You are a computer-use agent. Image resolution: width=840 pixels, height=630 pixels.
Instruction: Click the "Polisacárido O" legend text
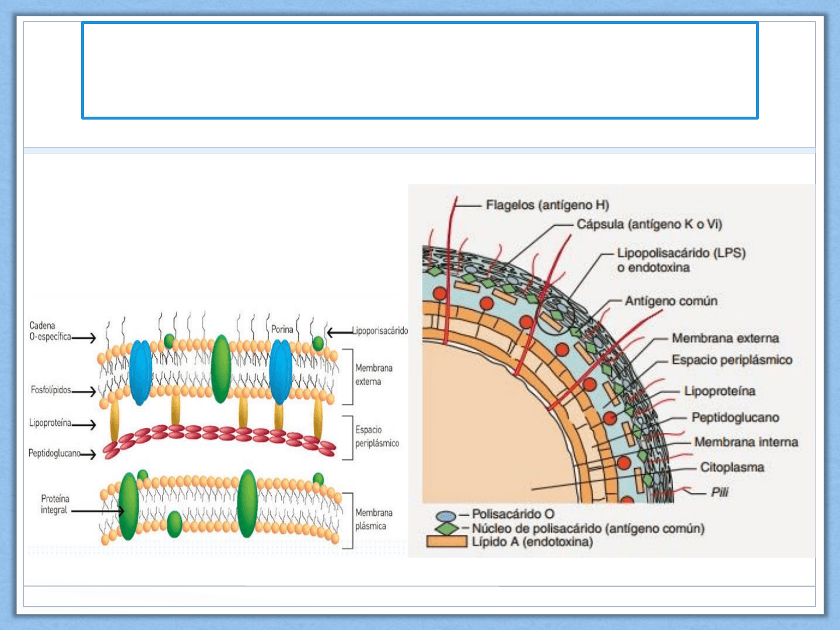click(x=513, y=514)
